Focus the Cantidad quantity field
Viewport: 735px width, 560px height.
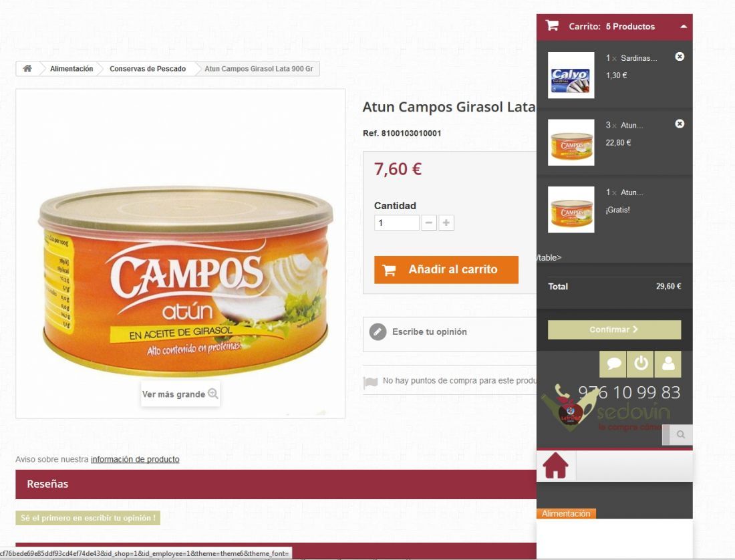pos(396,223)
